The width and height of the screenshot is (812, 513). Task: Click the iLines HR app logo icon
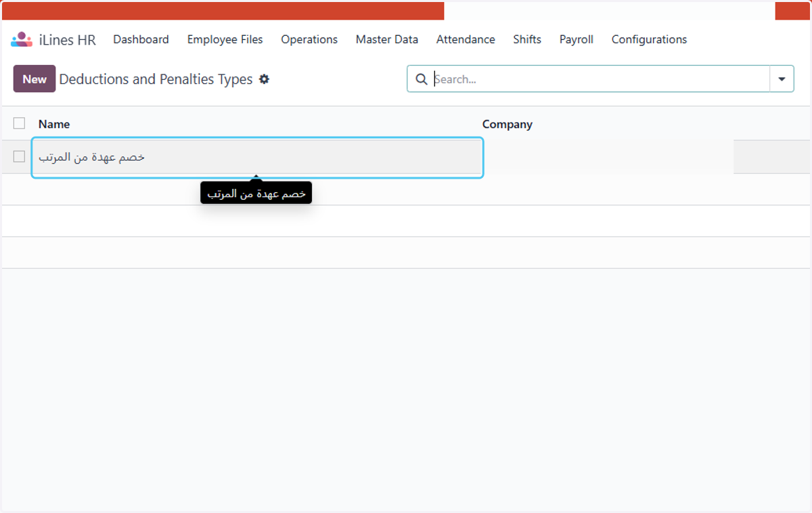click(x=22, y=40)
